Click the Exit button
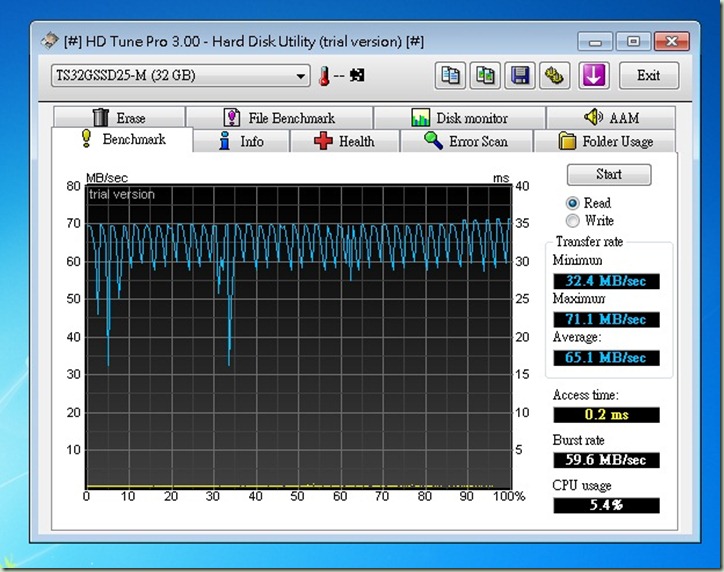 pos(648,75)
